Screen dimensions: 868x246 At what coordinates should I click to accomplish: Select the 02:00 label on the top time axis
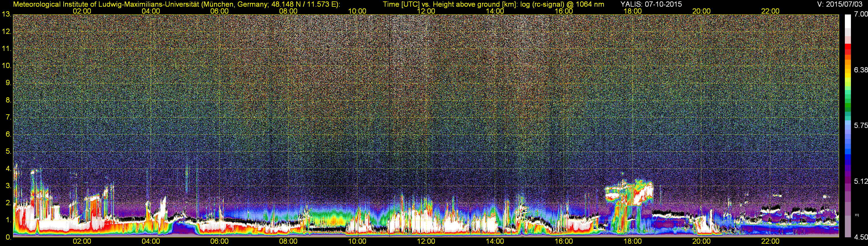point(82,11)
